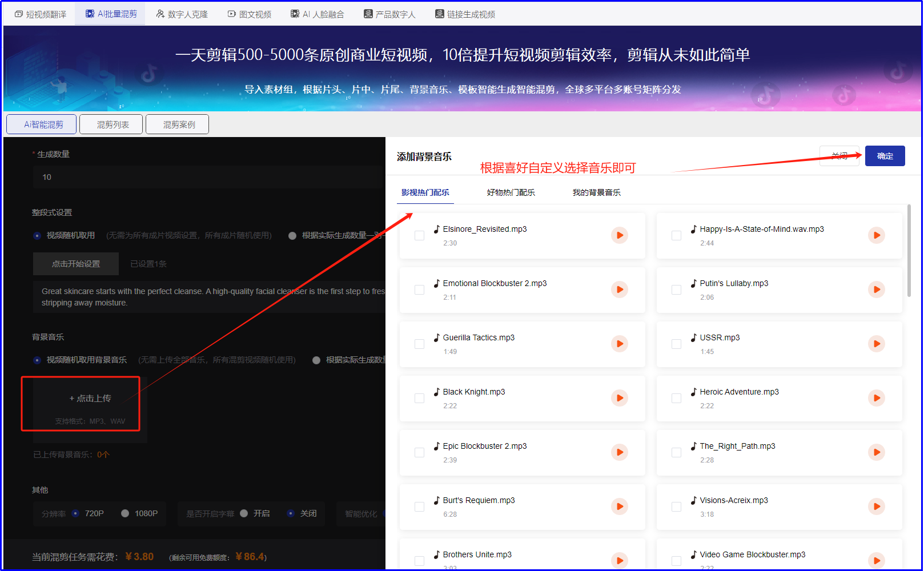
Task: Play the USSR.mp3 track
Action: (x=876, y=344)
